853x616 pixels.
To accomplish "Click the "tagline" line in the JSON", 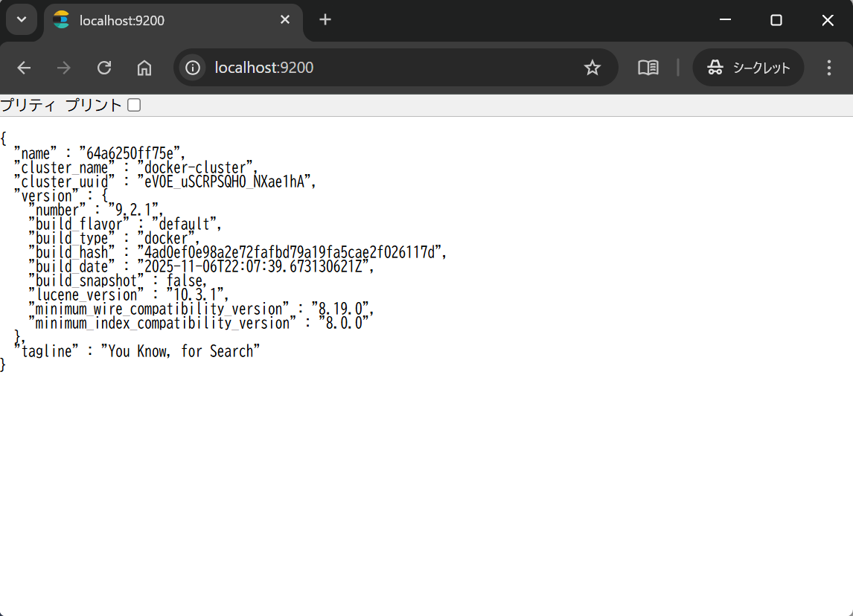I will pos(137,351).
